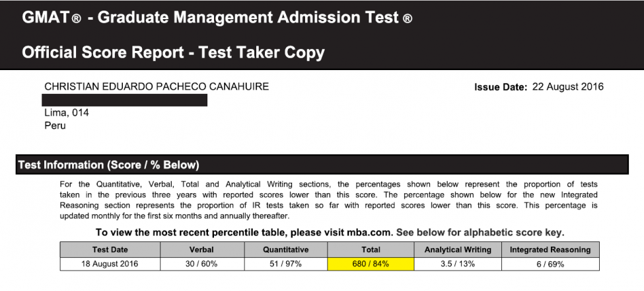Click the 'See below for alphabetic score key' text
Image resolution: width=644 pixels, height=291 pixels.
click(x=481, y=233)
